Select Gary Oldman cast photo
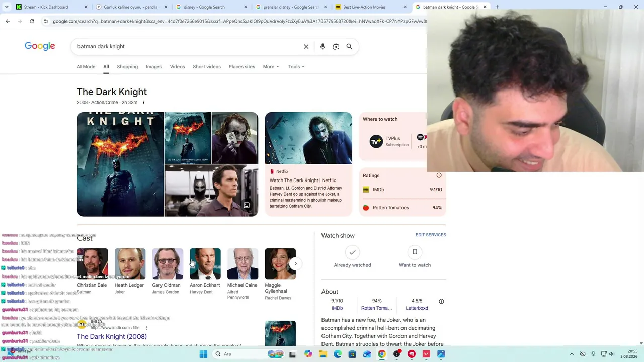 coord(168,264)
